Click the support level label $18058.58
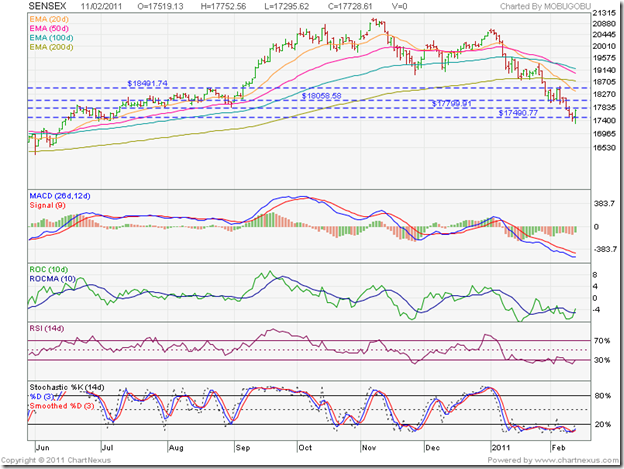This screenshot has width=624, height=469. pos(321,96)
